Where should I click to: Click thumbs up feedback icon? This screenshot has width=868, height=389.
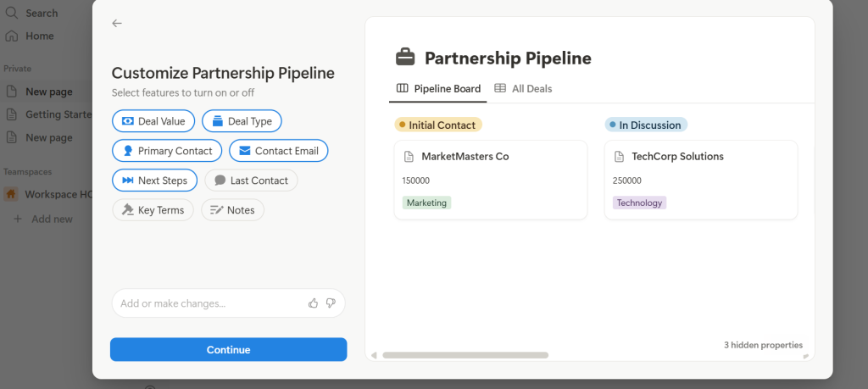click(x=314, y=303)
